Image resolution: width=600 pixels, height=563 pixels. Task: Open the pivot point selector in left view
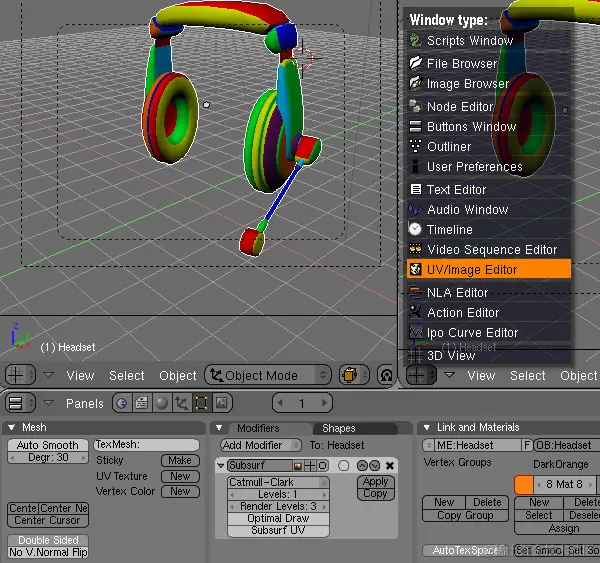386,375
